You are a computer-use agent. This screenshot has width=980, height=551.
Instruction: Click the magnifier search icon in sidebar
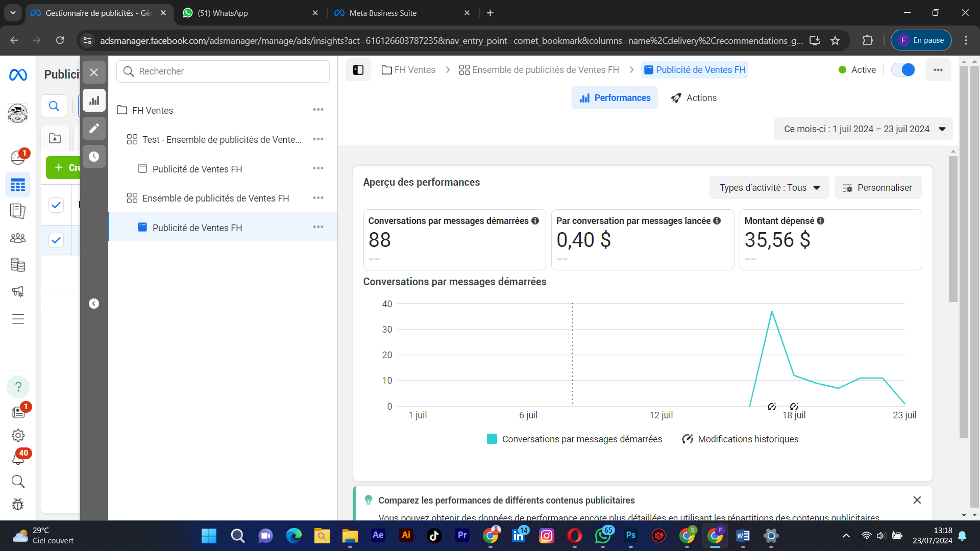18,481
